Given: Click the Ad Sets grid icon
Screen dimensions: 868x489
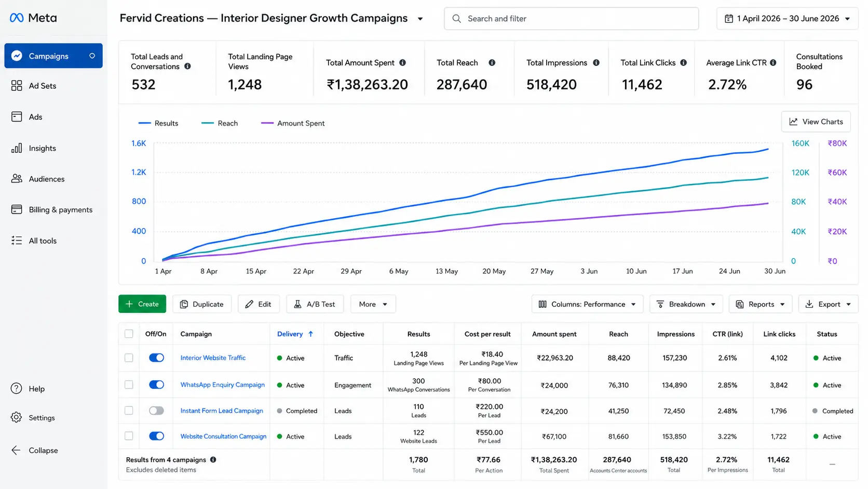Looking at the screenshot, I should 17,86.
